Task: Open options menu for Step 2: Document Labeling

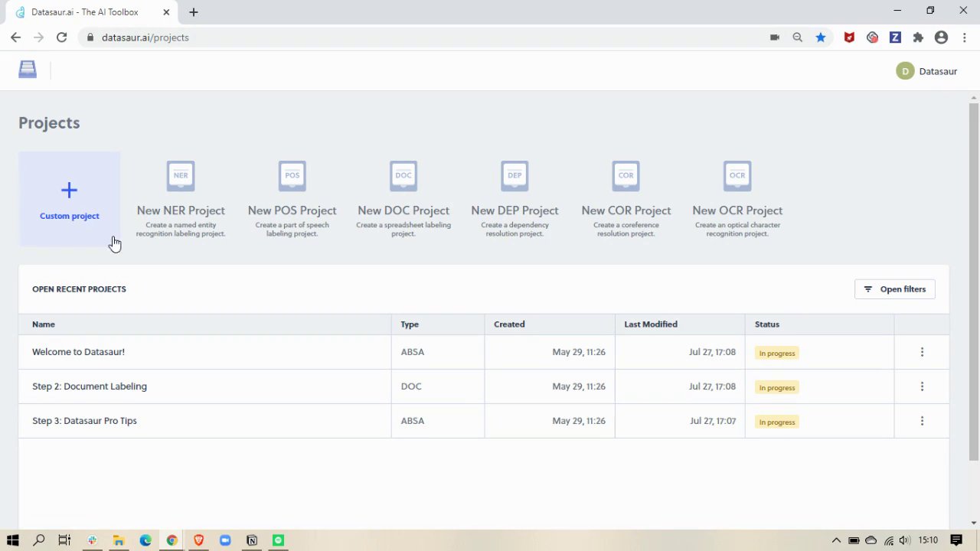Action: click(x=922, y=386)
